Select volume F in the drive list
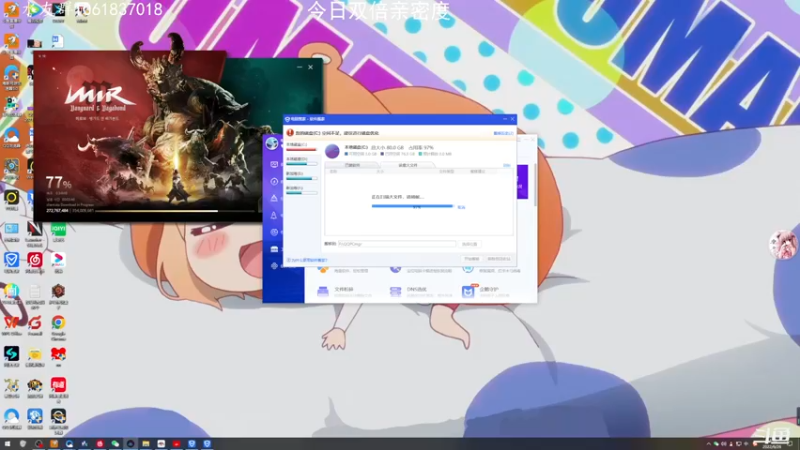The width and height of the screenshot is (800, 450). point(301,190)
